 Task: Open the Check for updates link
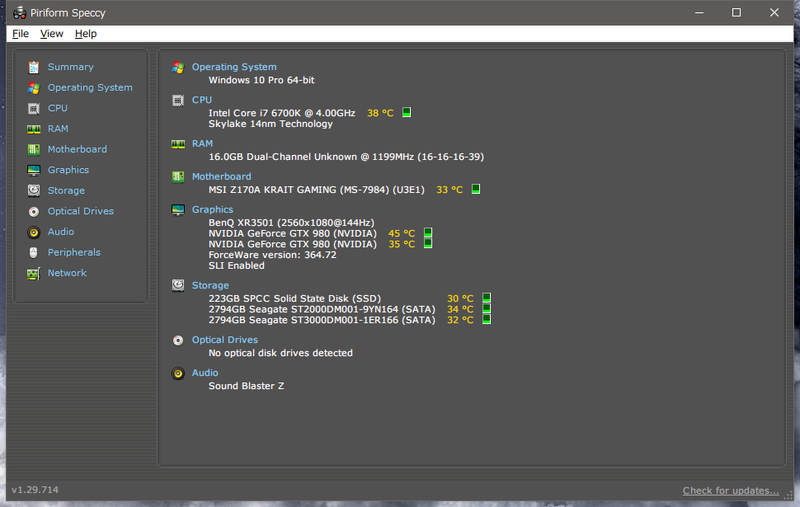[731, 491]
